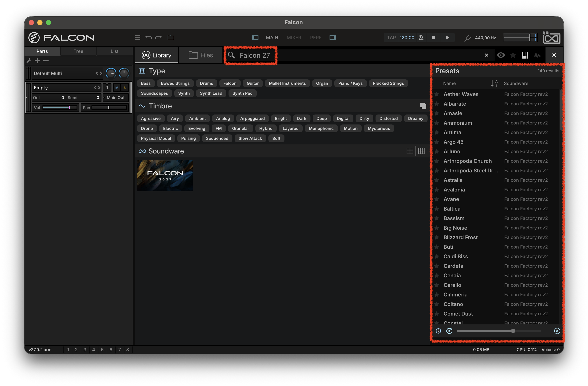Viewport: 588px width, 386px height.
Task: Start playback with the play button
Action: pos(448,38)
